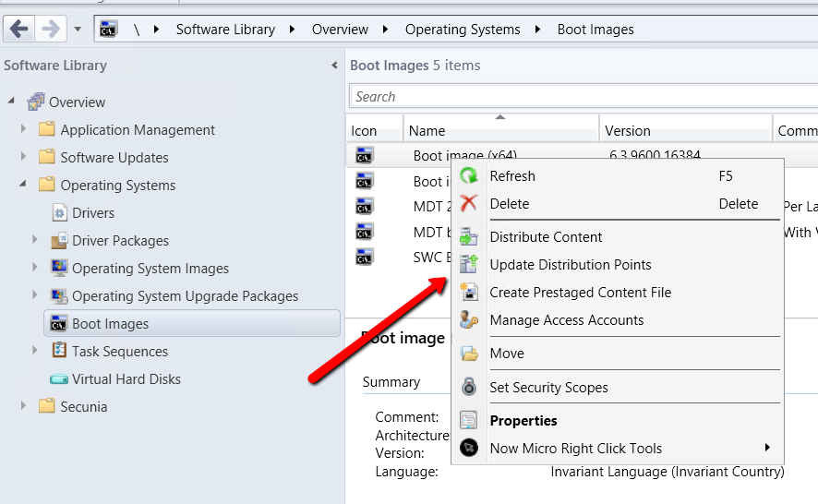Sort list by the Version column header

(x=628, y=131)
